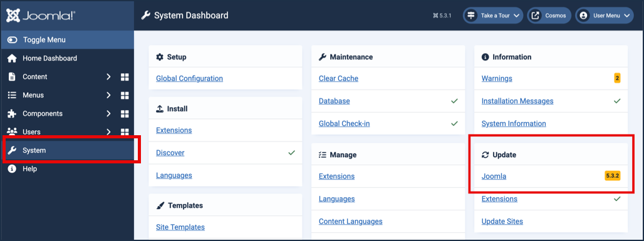Viewport: 644px width, 241px height.
Task: Click the Warnings count badge 2
Action: coord(617,78)
